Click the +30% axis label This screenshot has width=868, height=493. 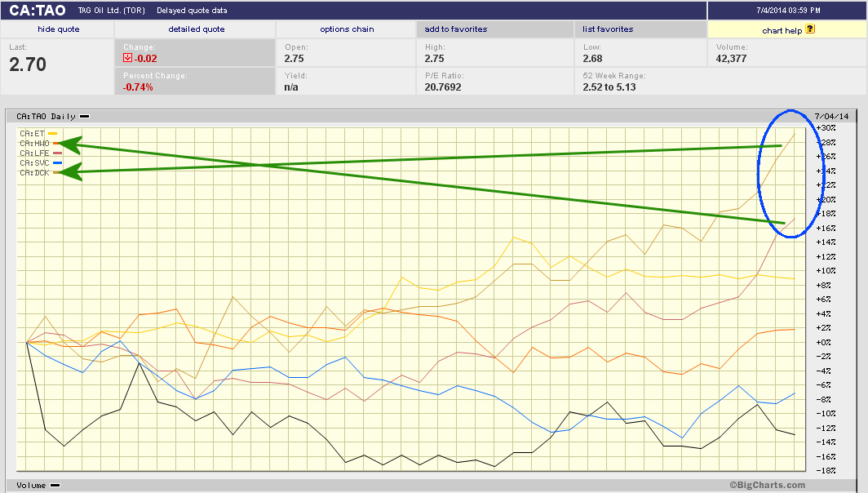[x=826, y=128]
